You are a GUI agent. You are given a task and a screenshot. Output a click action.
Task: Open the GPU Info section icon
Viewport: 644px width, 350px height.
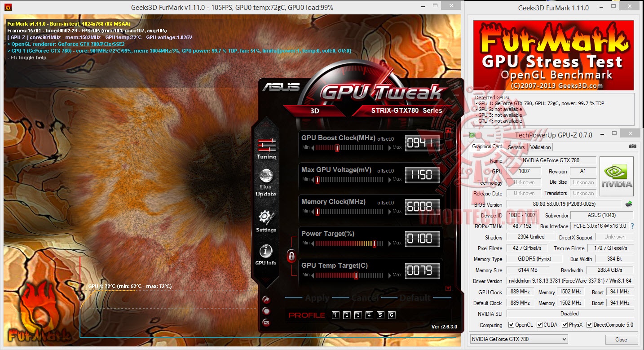[265, 255]
